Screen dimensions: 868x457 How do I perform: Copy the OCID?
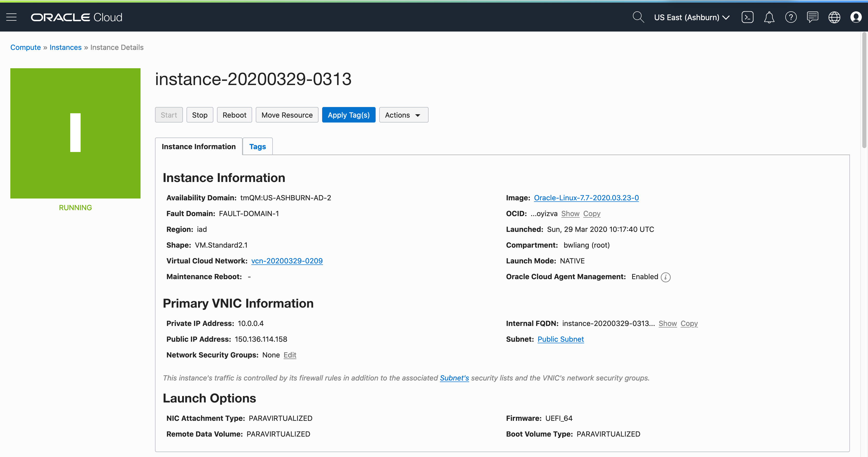coord(592,214)
